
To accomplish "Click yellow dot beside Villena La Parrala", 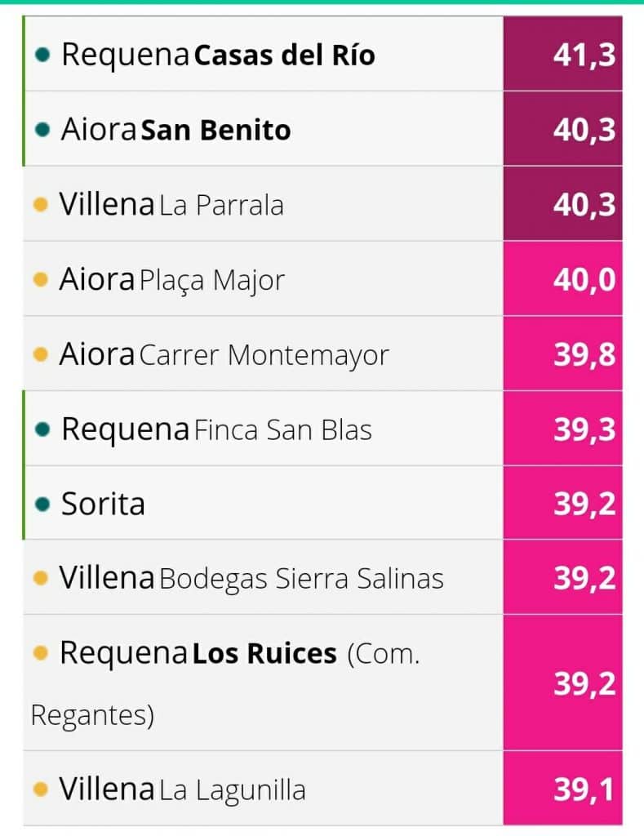I will (41, 205).
